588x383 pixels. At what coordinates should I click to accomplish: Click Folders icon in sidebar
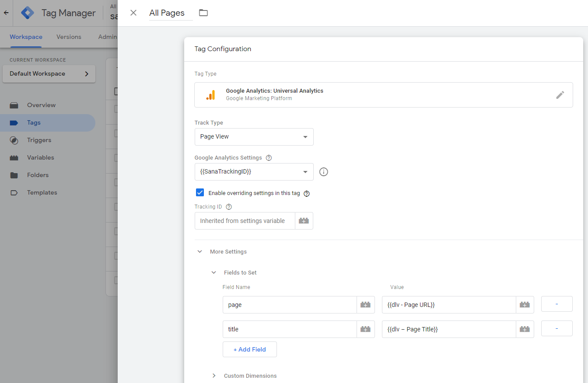pos(14,175)
